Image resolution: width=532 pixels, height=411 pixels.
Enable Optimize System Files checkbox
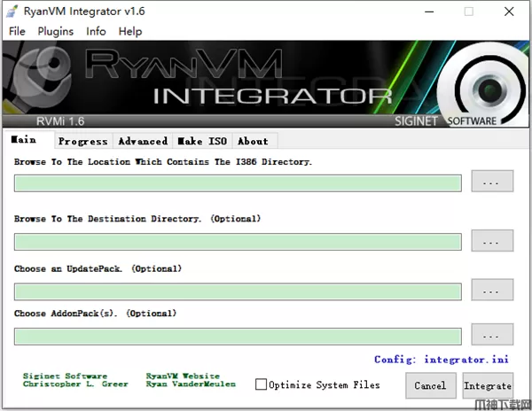[261, 384]
